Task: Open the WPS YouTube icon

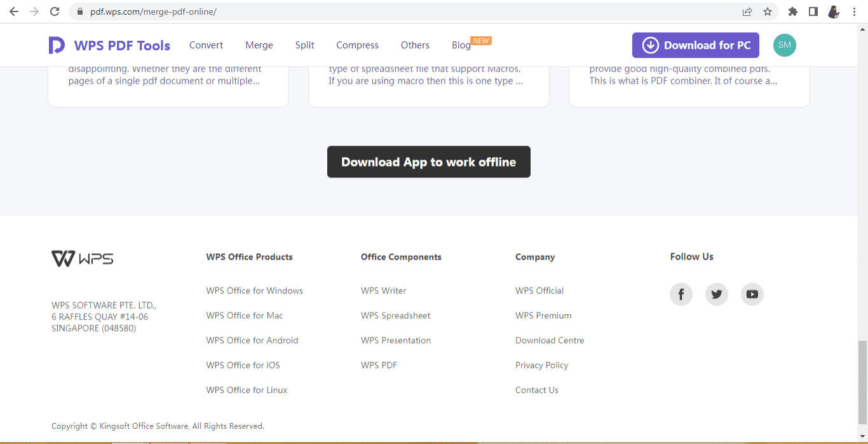Action: [752, 294]
